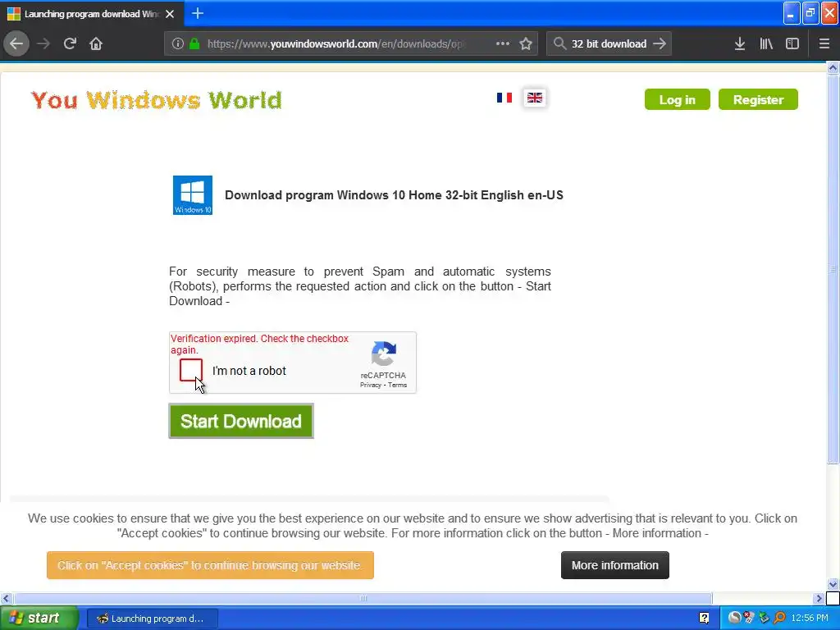Open the Windows Start menu
This screenshot has width=840, height=630.
39,618
